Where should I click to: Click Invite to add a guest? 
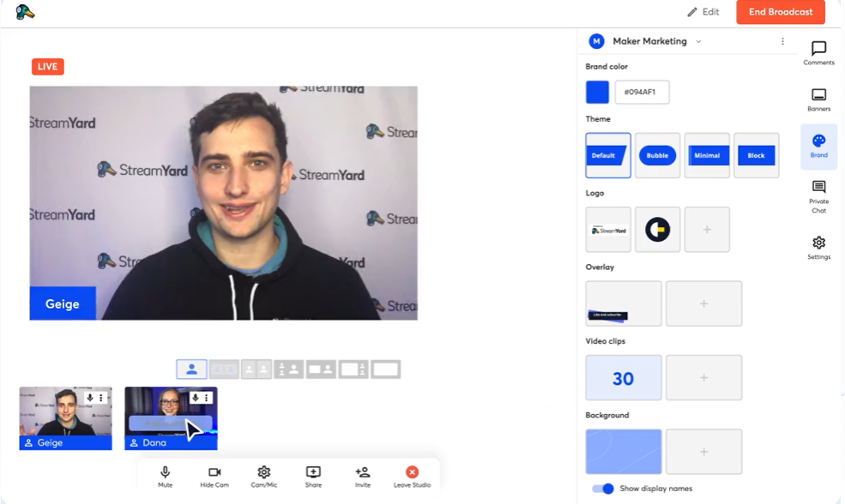click(x=363, y=477)
